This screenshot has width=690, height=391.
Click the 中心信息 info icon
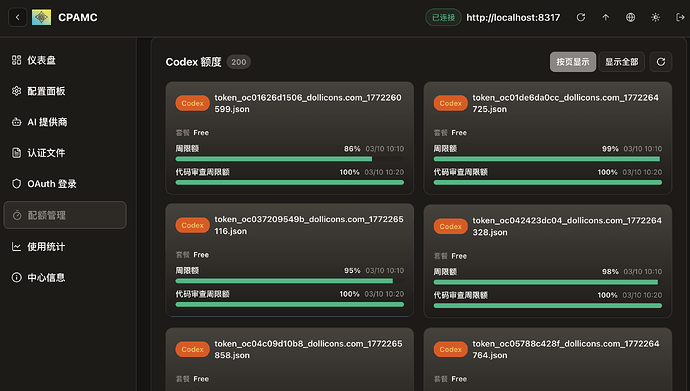[16, 278]
